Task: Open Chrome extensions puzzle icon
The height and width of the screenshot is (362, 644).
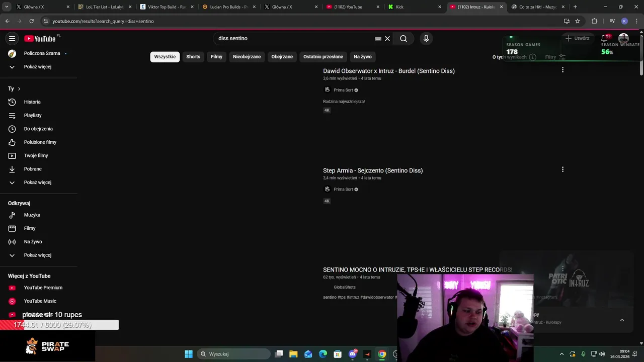Action: pos(594,21)
